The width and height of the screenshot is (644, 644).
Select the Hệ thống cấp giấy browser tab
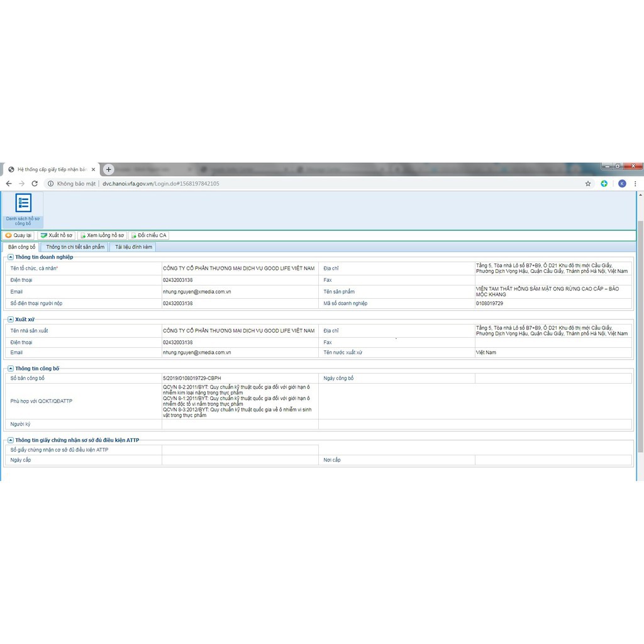point(52,169)
